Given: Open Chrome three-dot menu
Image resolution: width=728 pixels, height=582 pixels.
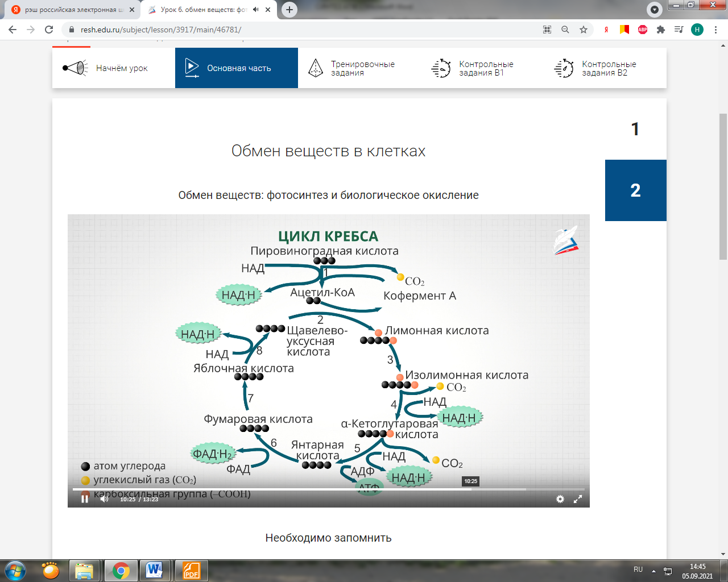Looking at the screenshot, I should (715, 30).
